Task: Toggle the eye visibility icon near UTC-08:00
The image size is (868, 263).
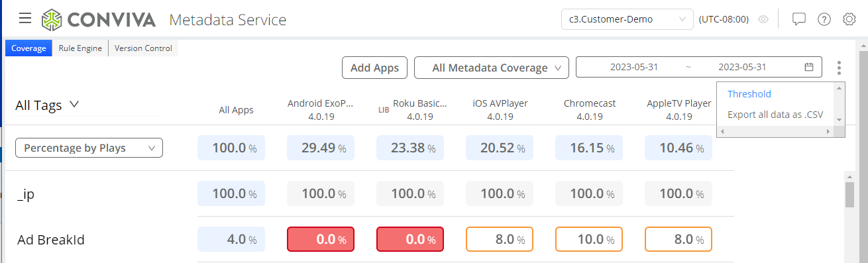Action: [x=763, y=19]
